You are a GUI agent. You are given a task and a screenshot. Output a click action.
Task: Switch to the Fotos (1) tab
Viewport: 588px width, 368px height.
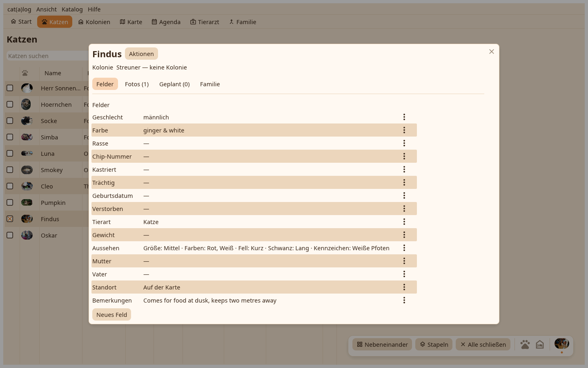137,84
